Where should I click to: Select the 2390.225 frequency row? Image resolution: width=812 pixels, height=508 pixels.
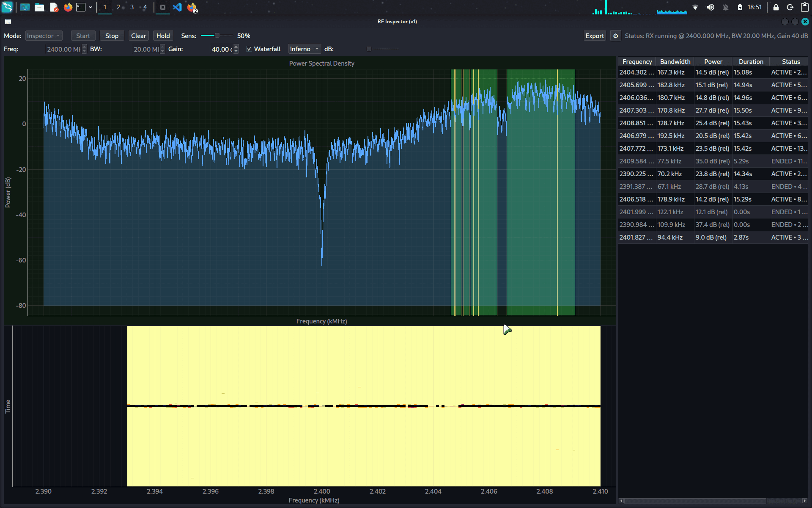(713, 174)
